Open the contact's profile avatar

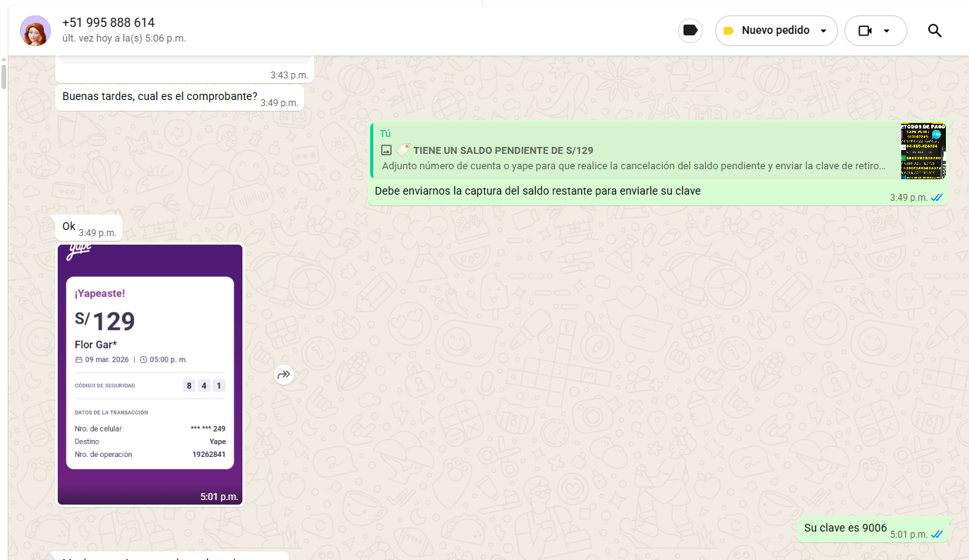(x=35, y=31)
